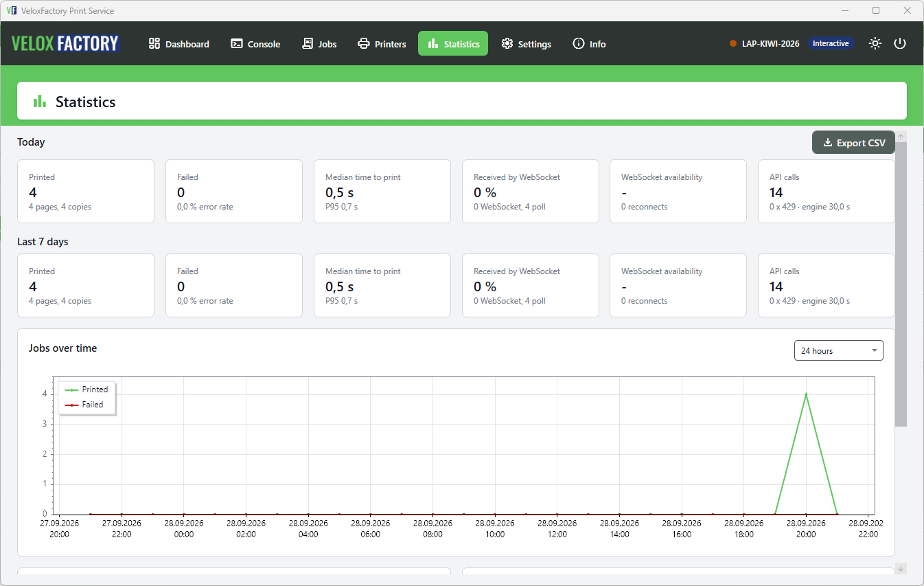Click the Last 7 days Printed card
The height and width of the screenshot is (586, 924).
pyautogui.click(x=86, y=286)
